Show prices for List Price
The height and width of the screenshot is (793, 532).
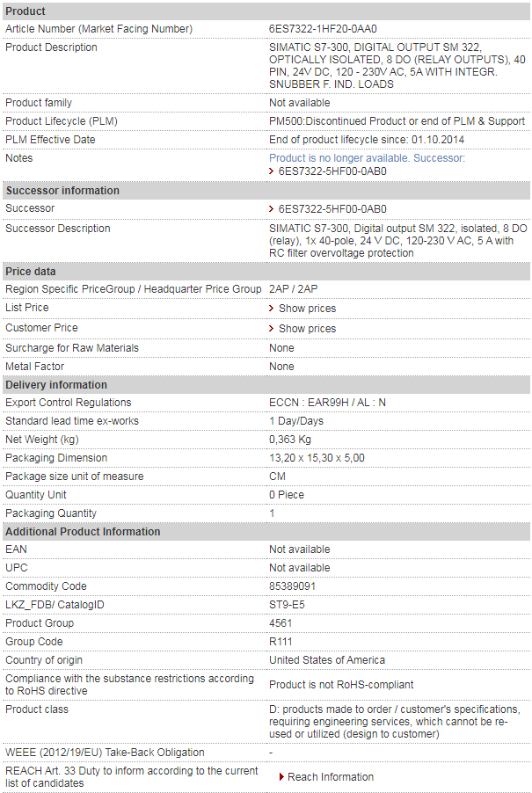[307, 308]
